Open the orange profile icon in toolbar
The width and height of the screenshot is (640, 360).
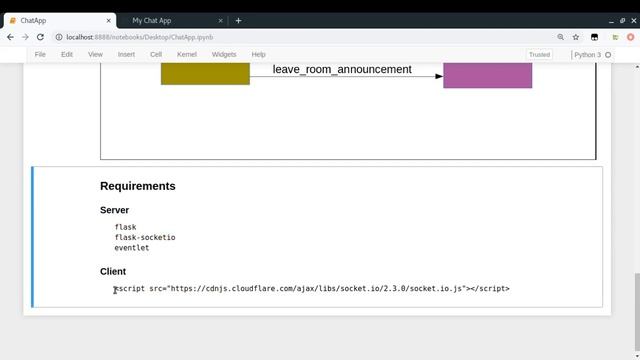click(631, 37)
